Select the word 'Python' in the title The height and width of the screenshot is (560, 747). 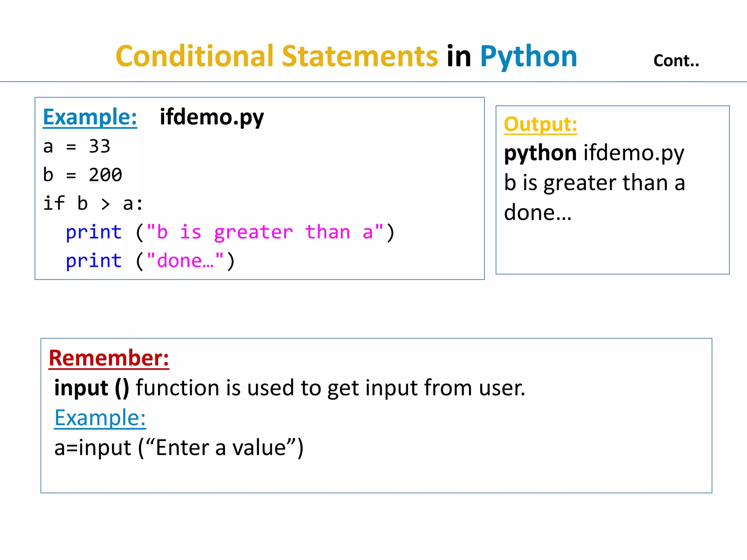(529, 58)
